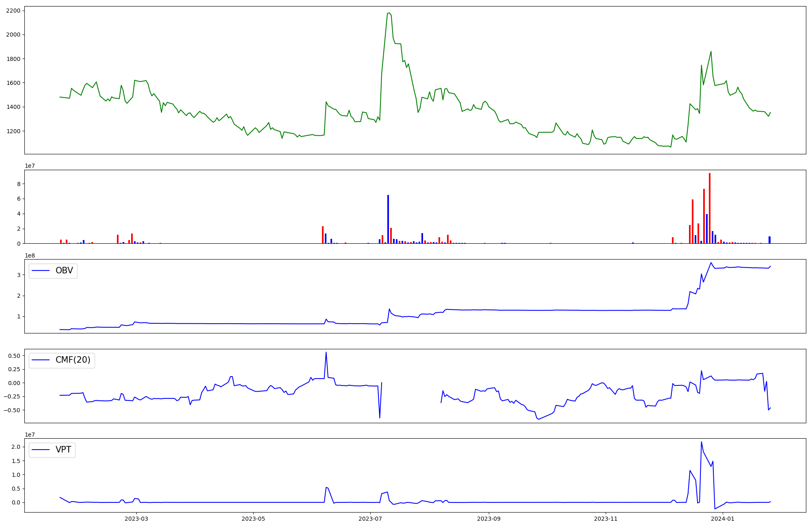Viewport: 812px width, 528px height.
Task: Click the tallest blue volume bar
Action: click(388, 219)
